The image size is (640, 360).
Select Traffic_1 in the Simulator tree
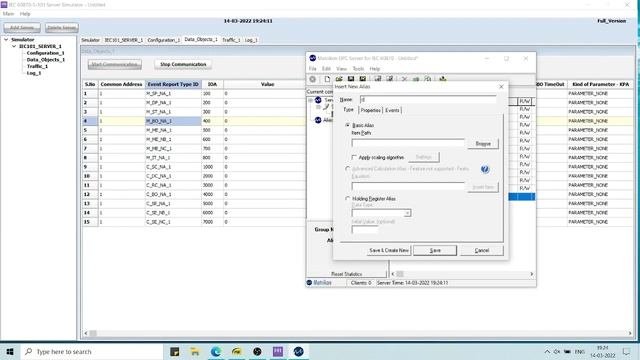click(x=37, y=66)
